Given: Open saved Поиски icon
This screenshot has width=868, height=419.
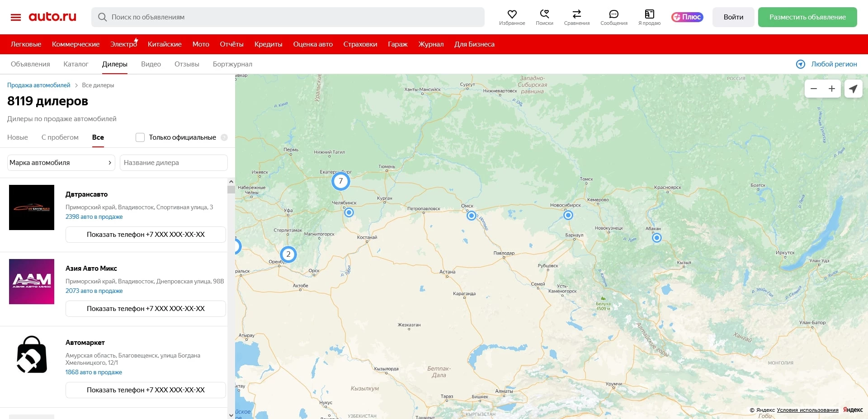Looking at the screenshot, I should click(x=544, y=14).
